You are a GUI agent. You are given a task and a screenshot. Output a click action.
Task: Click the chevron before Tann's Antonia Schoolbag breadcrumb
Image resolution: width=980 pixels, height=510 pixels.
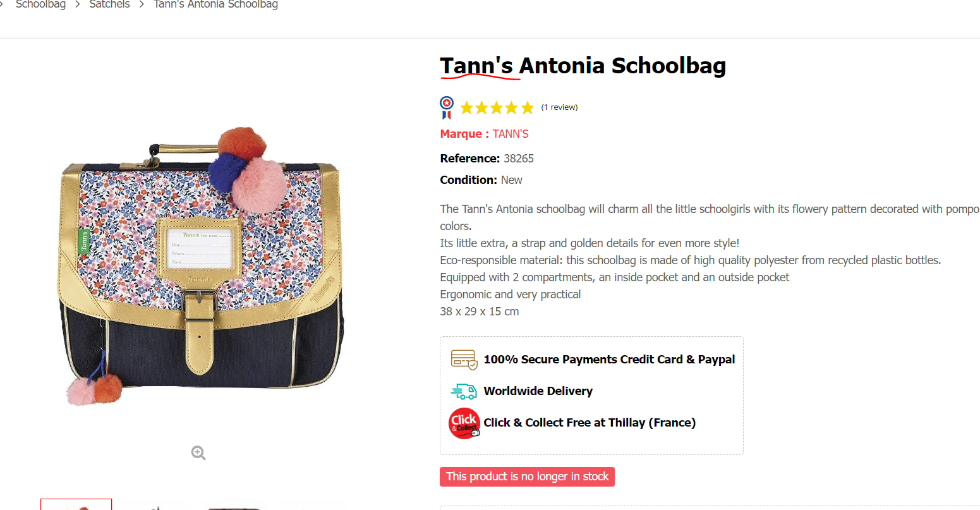[x=142, y=4]
